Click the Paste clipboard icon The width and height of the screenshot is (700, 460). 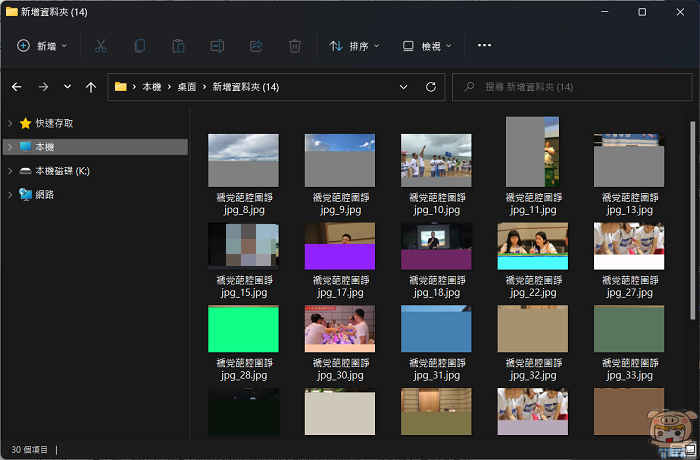(x=178, y=46)
